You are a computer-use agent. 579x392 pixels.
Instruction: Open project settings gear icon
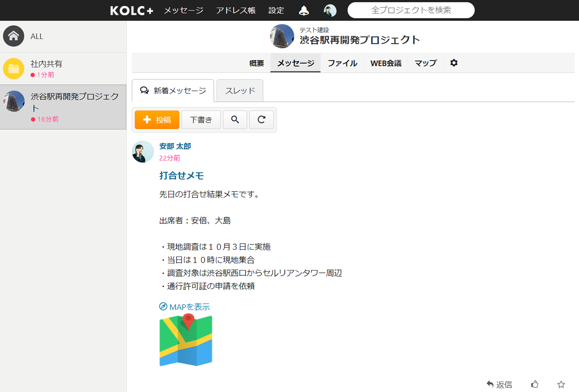(454, 63)
